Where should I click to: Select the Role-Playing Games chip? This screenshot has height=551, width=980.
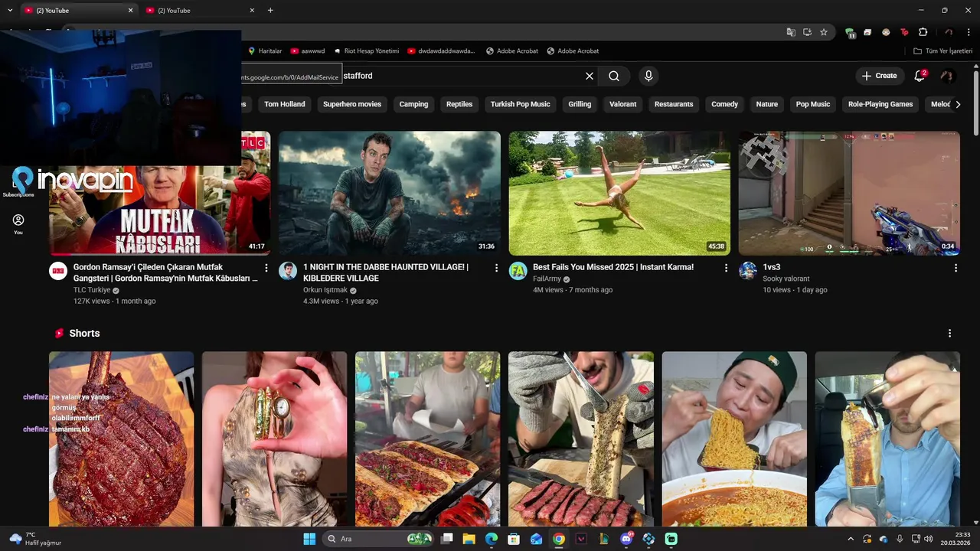point(880,104)
